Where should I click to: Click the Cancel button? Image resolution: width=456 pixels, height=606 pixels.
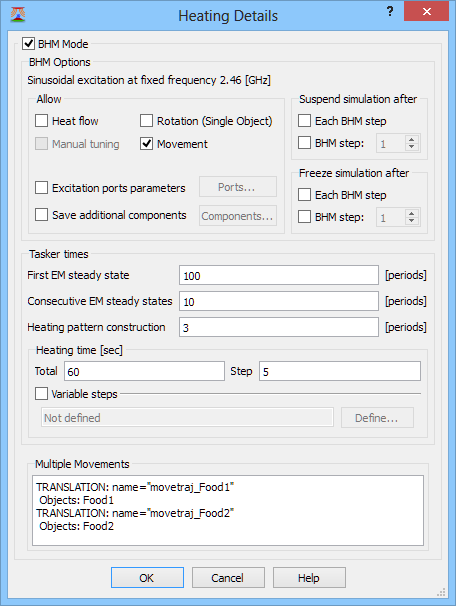tap(228, 578)
